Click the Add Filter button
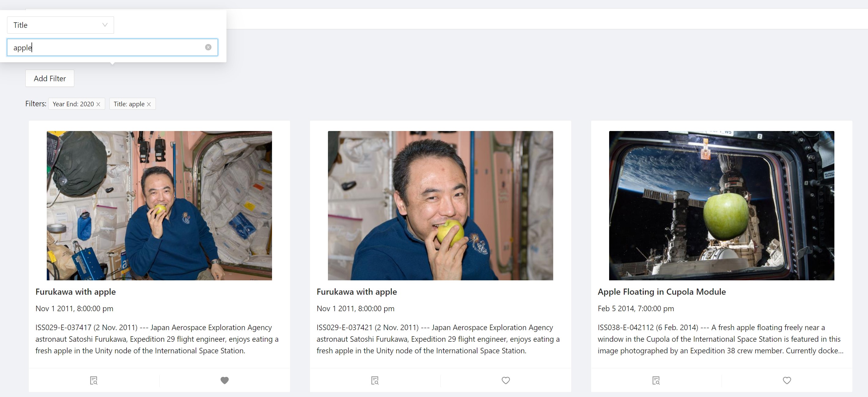This screenshot has height=397, width=868. click(x=50, y=78)
